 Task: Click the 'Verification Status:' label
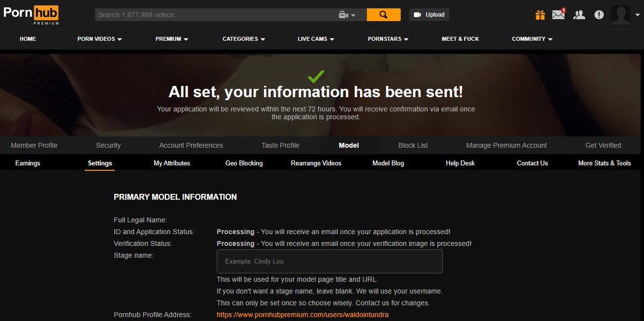[x=143, y=244]
